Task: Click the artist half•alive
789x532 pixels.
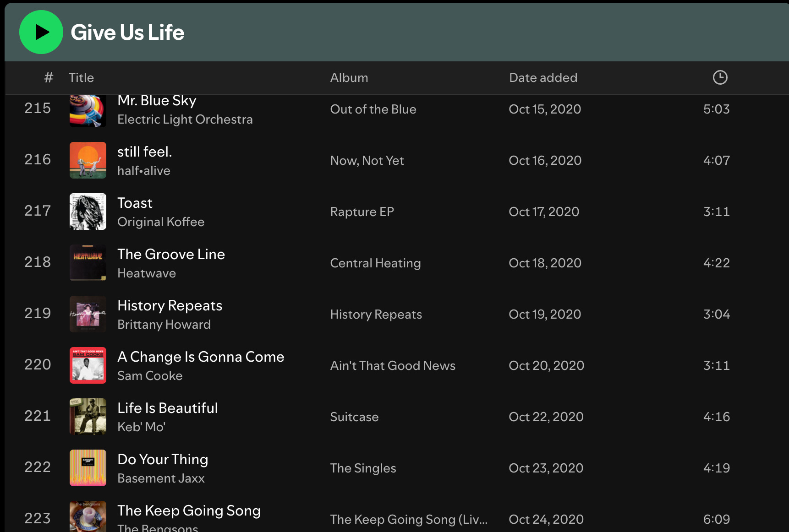Action: (144, 170)
